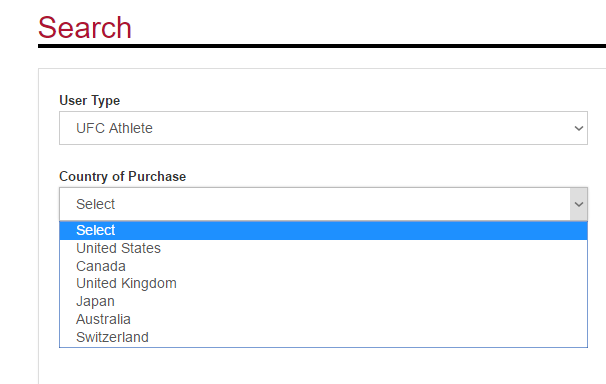Image resolution: width=606 pixels, height=384 pixels.
Task: Open the User Type dropdown
Action: coord(323,128)
